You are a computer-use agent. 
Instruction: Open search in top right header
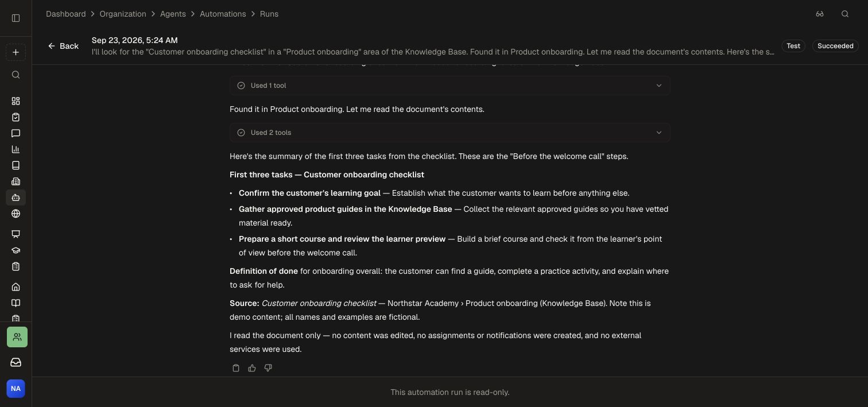coord(845,14)
